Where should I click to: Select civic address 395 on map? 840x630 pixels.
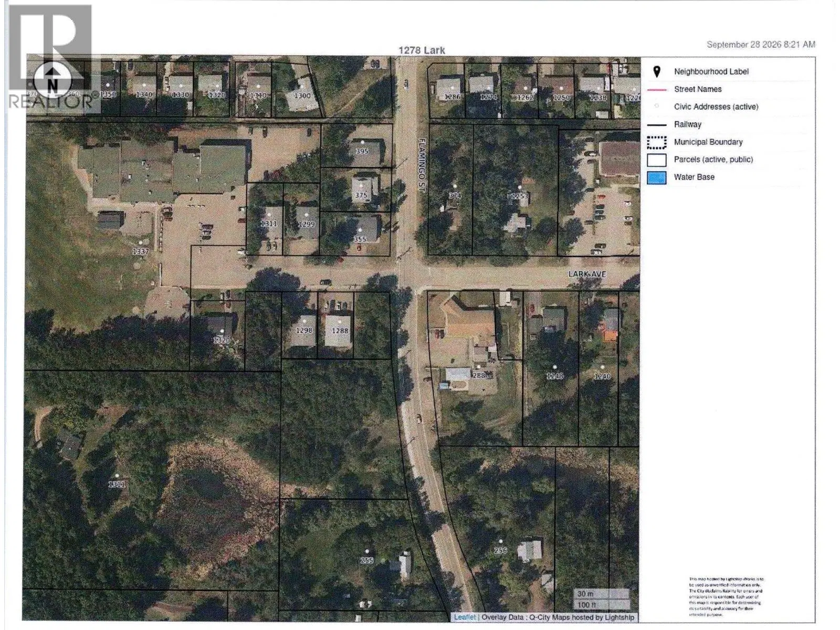(362, 151)
